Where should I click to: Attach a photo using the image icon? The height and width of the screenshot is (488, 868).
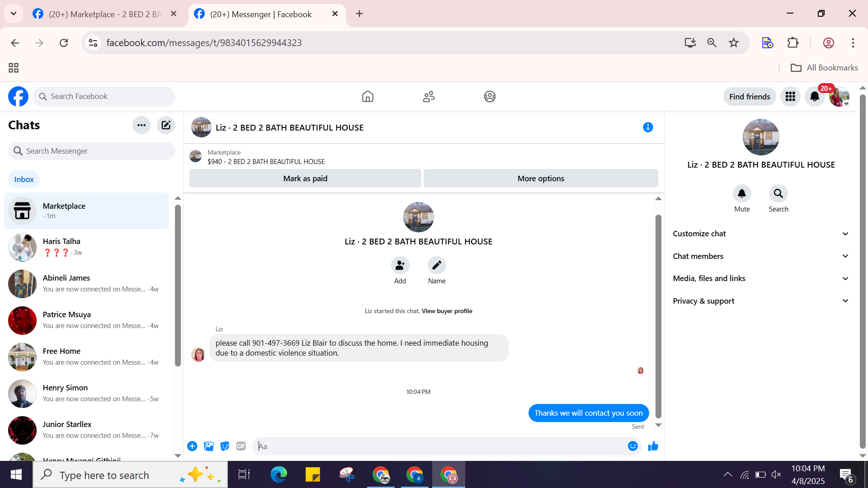pyautogui.click(x=208, y=446)
